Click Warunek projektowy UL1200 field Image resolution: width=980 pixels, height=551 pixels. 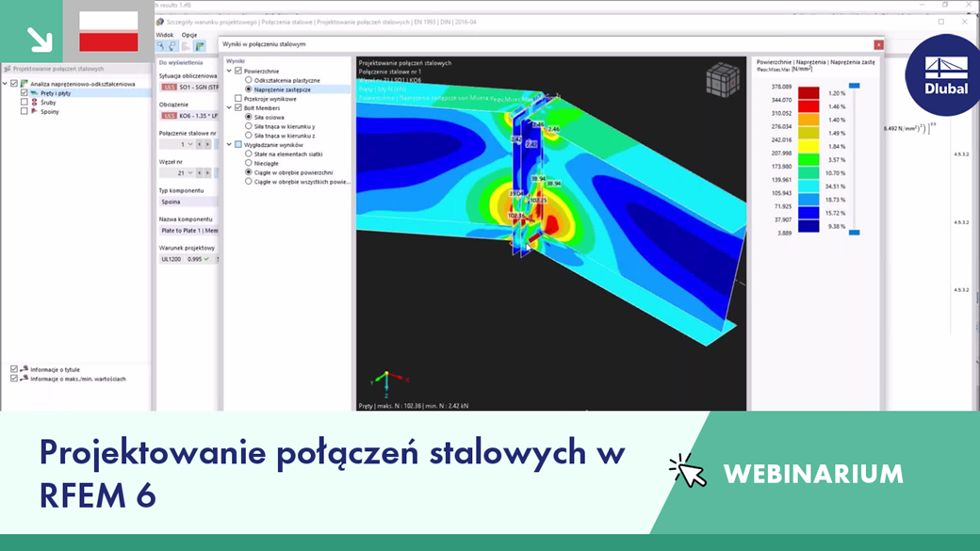tap(188, 259)
